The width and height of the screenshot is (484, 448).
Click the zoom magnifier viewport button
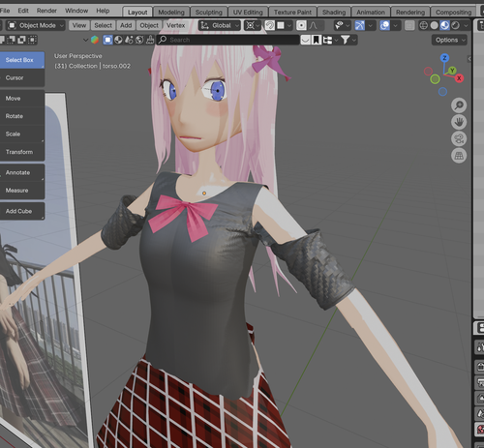[x=459, y=105]
